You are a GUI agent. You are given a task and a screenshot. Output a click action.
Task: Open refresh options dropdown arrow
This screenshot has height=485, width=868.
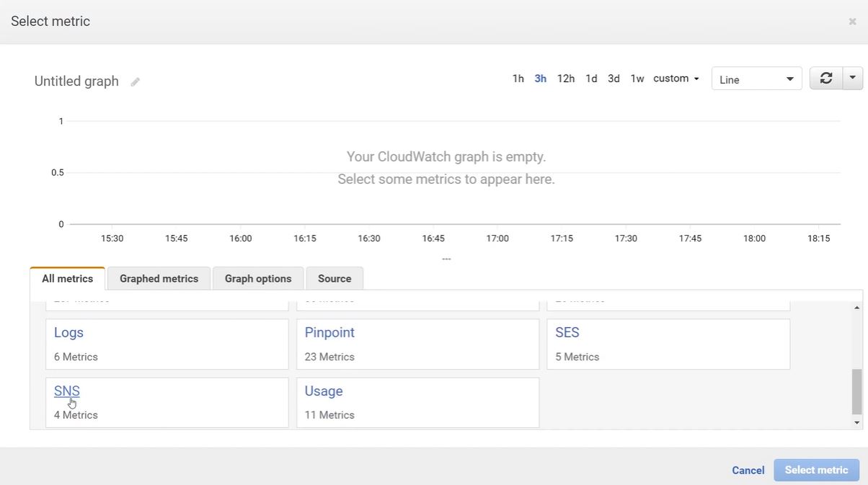pos(853,79)
